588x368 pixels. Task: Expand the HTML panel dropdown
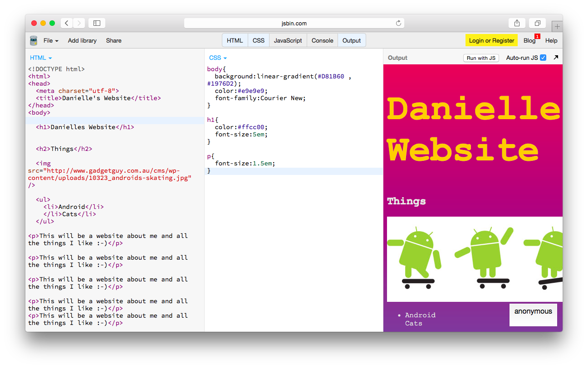(x=41, y=58)
